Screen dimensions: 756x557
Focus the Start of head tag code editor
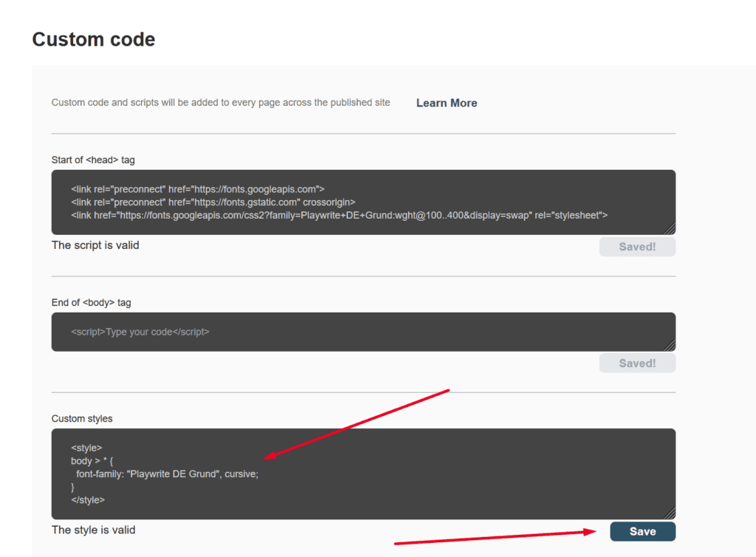tap(363, 202)
